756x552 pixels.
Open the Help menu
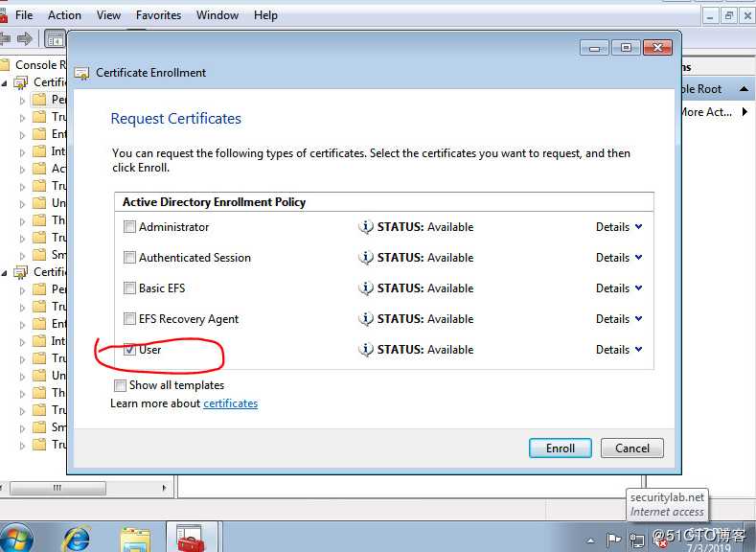[x=265, y=15]
